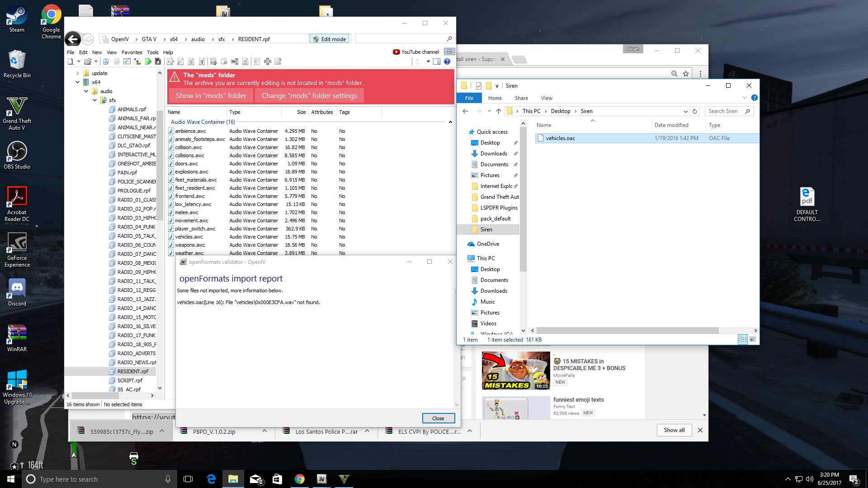Open the Share tab in Explorer
The width and height of the screenshot is (868, 488).
[521, 98]
